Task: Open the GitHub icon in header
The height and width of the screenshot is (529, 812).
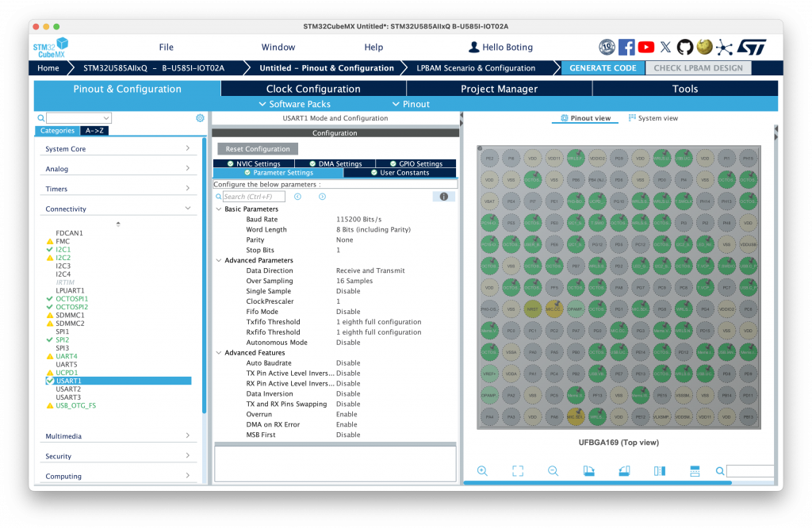Action: coord(684,47)
